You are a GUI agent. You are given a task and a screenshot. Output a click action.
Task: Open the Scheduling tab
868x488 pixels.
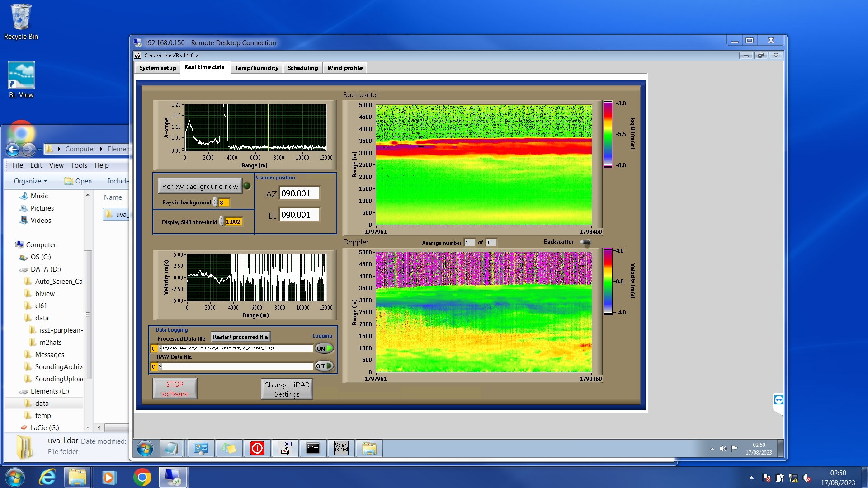click(302, 68)
